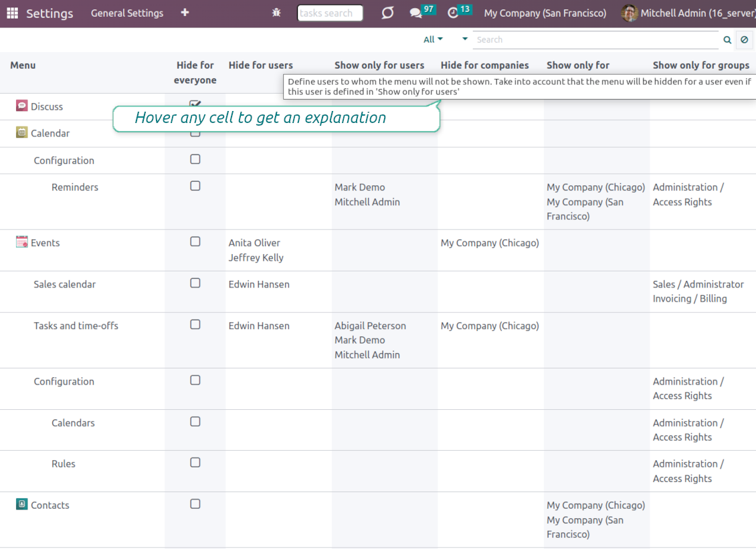Open Mitchell Admin user menu

pyautogui.click(x=688, y=13)
